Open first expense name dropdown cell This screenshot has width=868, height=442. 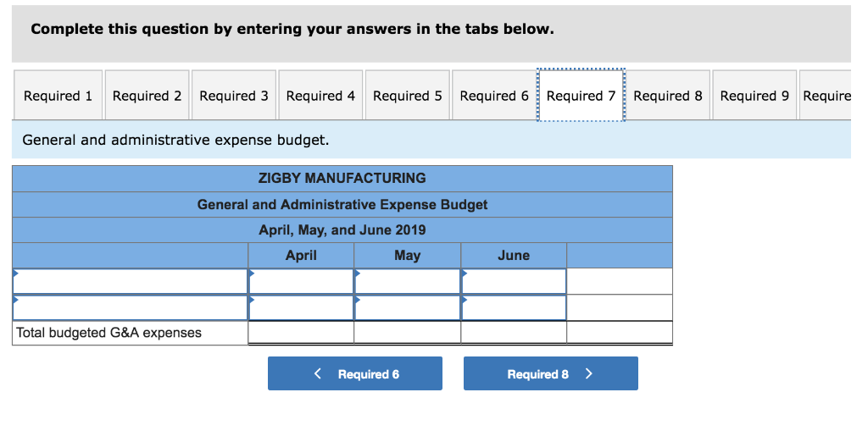click(x=130, y=281)
